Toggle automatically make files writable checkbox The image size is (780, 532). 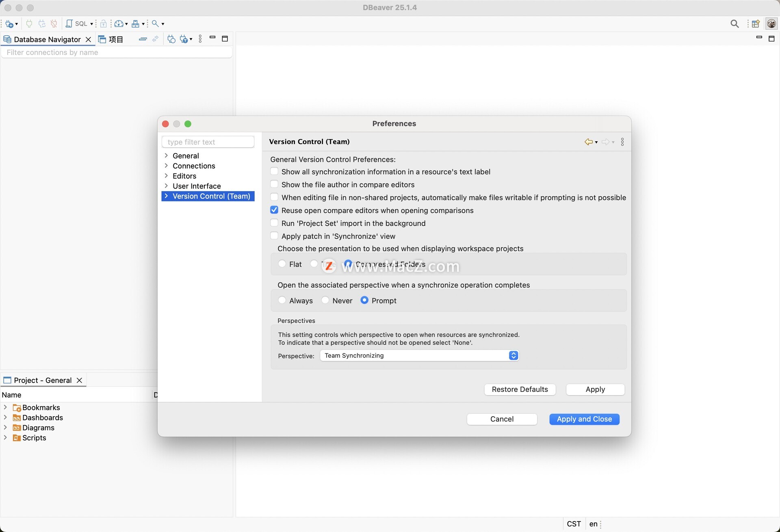point(274,197)
